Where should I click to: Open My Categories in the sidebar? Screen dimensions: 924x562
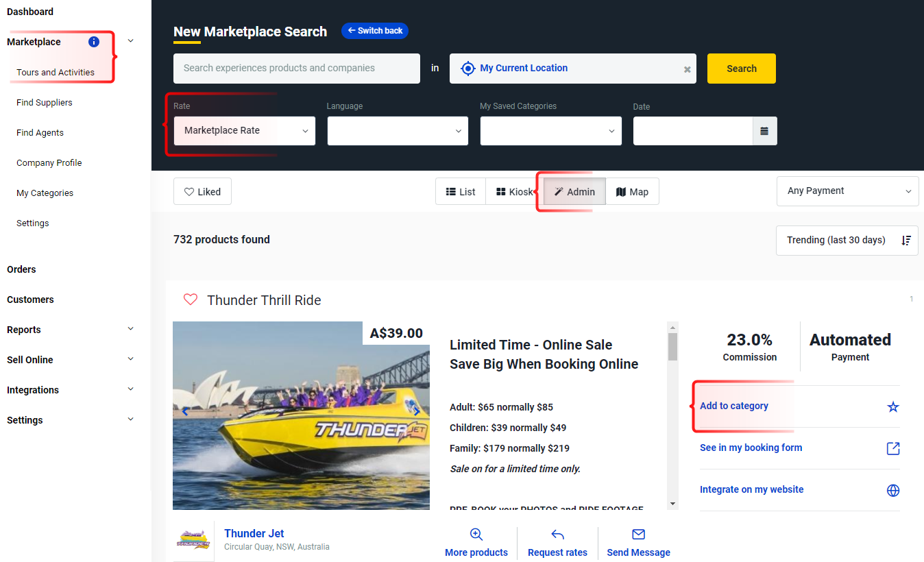click(45, 193)
